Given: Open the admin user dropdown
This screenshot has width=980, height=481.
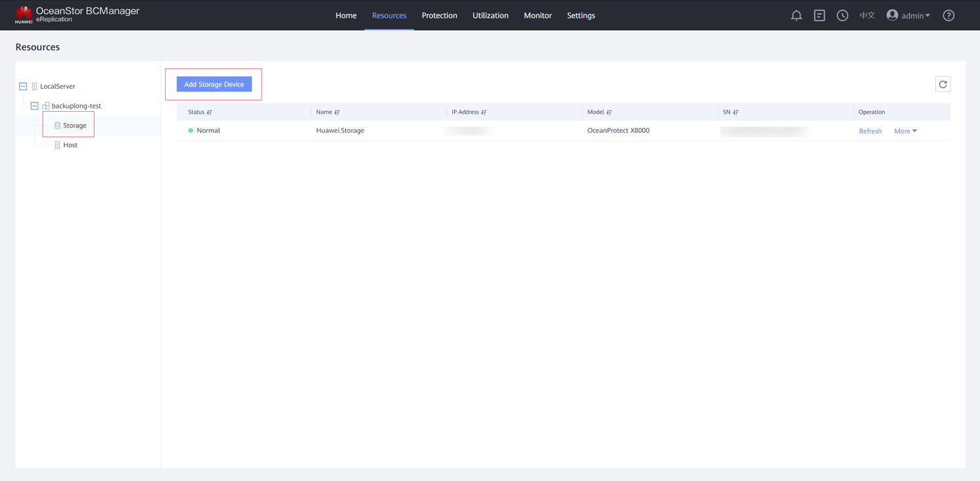Looking at the screenshot, I should click(x=908, y=15).
